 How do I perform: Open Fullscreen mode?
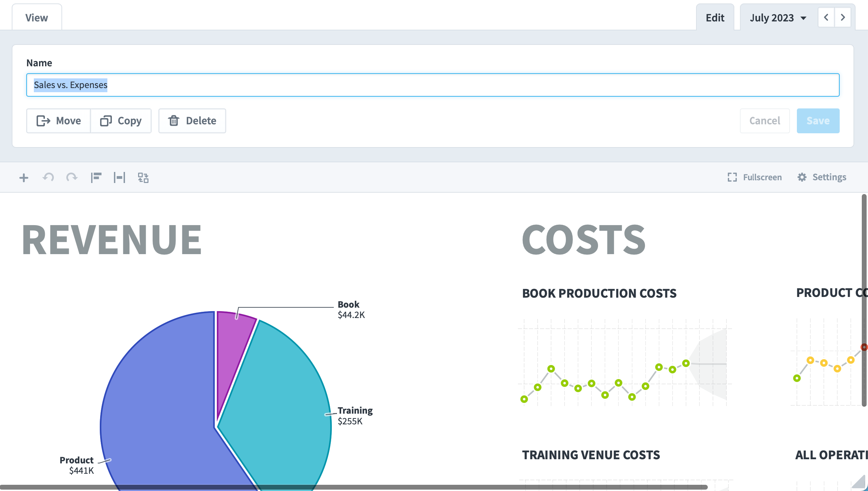(x=755, y=177)
